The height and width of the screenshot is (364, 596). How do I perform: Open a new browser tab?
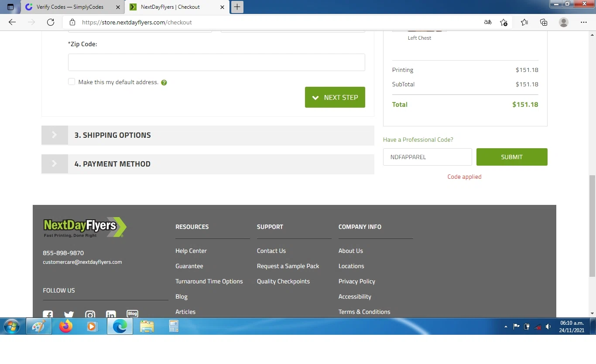tap(237, 7)
